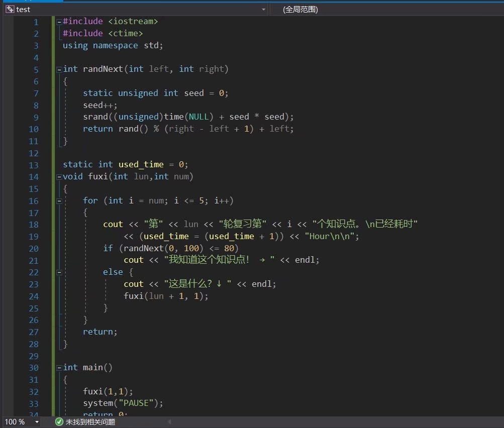Click endl on line 23
504x428 pixels.
[x=262, y=284]
